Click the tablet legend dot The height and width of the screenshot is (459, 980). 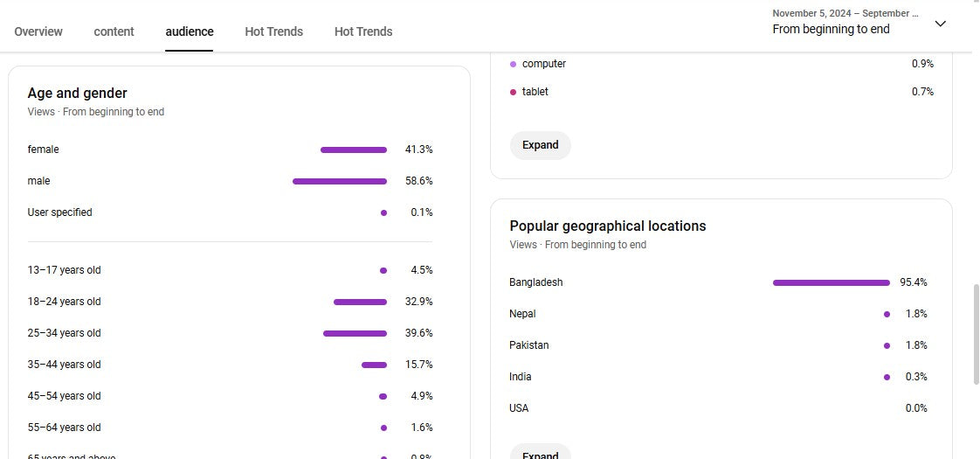[x=514, y=92]
